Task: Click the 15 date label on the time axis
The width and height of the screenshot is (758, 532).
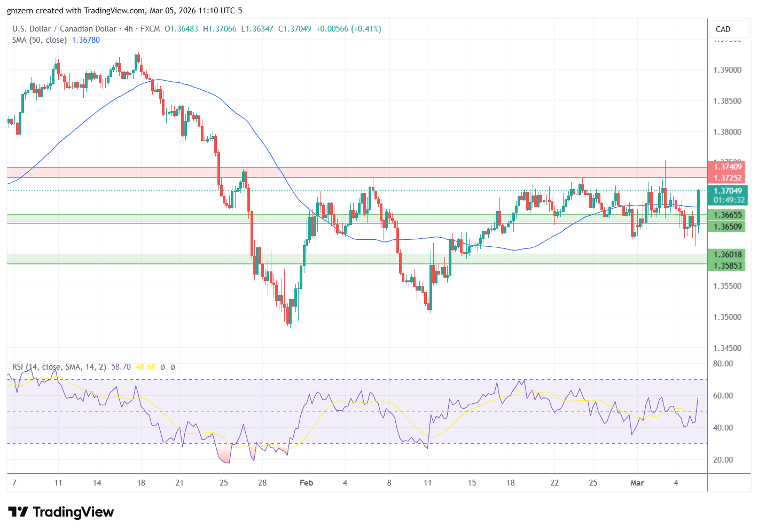Action: [x=472, y=483]
